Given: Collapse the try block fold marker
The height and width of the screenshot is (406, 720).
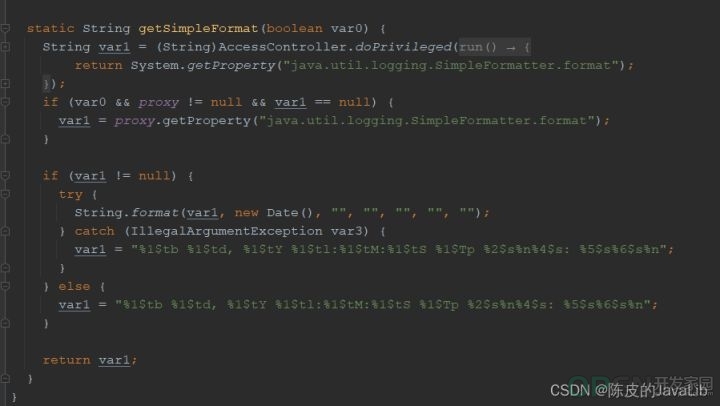Looking at the screenshot, I should pos(6,194).
